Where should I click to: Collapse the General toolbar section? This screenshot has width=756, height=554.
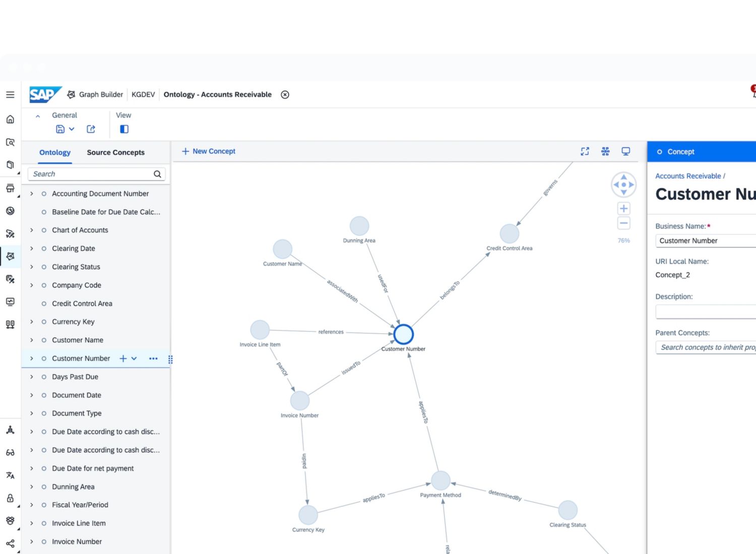click(x=38, y=116)
